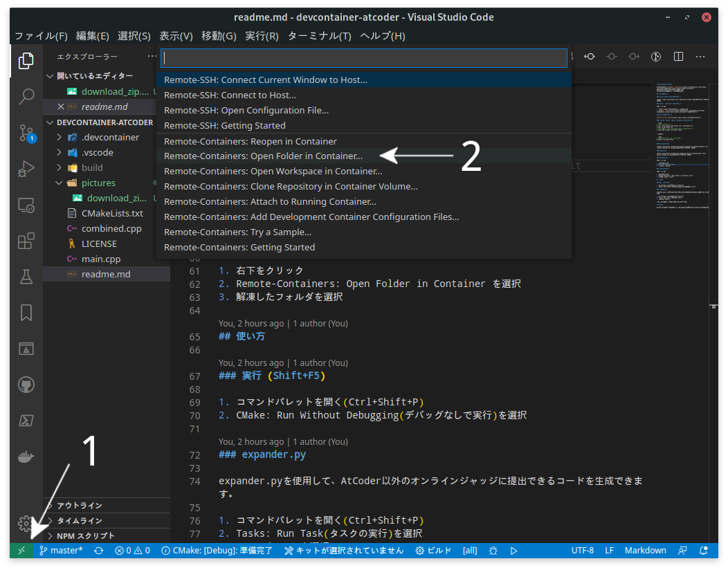Go to next git change icon
Viewport: 728px width, 570px height.
click(634, 57)
